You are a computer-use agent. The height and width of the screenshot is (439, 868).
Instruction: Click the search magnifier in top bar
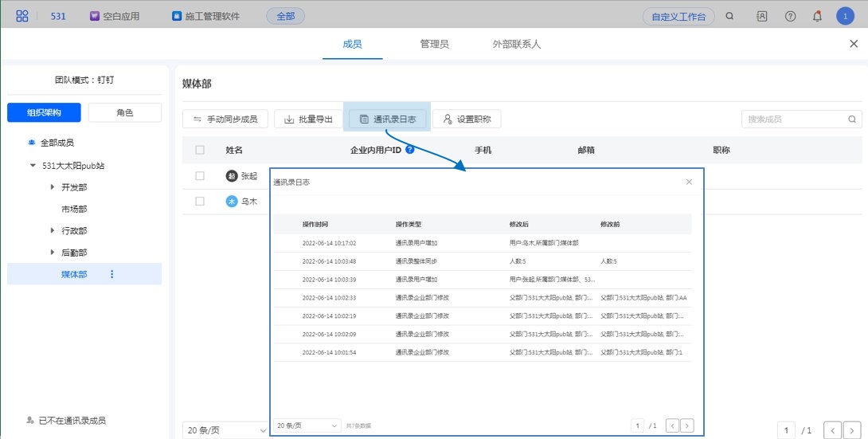pos(729,16)
